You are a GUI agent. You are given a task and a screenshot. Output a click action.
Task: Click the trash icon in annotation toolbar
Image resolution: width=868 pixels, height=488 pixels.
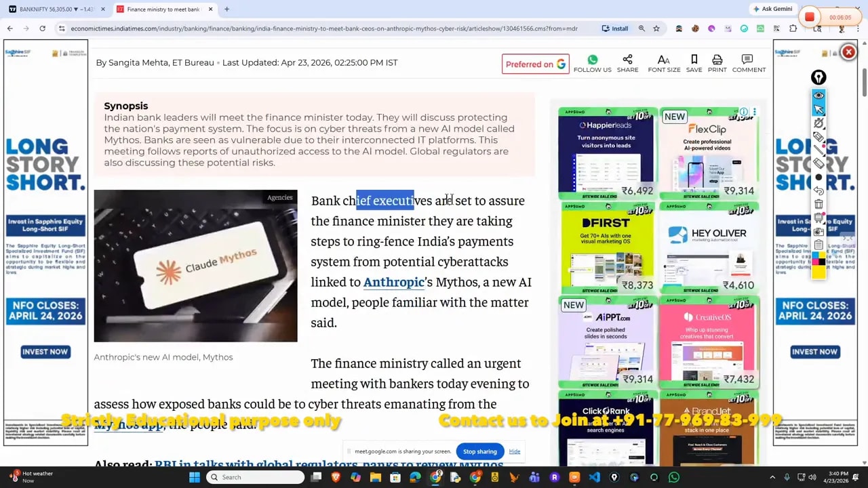(x=818, y=204)
